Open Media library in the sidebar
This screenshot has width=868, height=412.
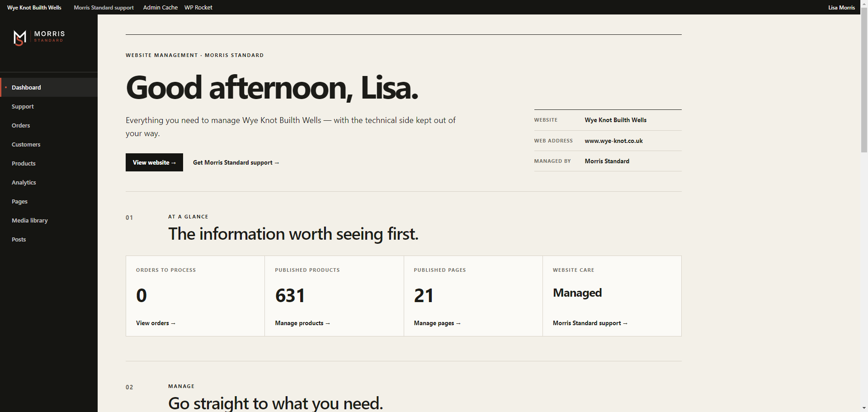click(49, 220)
